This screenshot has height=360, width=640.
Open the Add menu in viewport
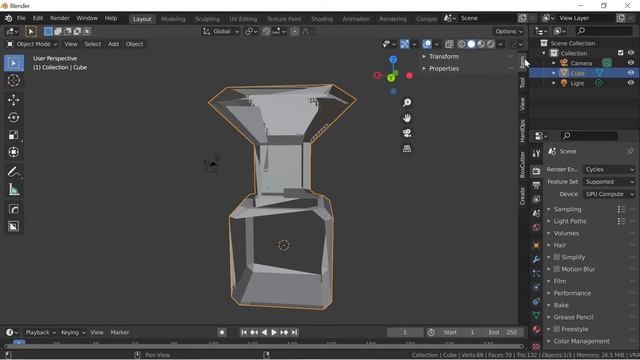[x=113, y=44]
